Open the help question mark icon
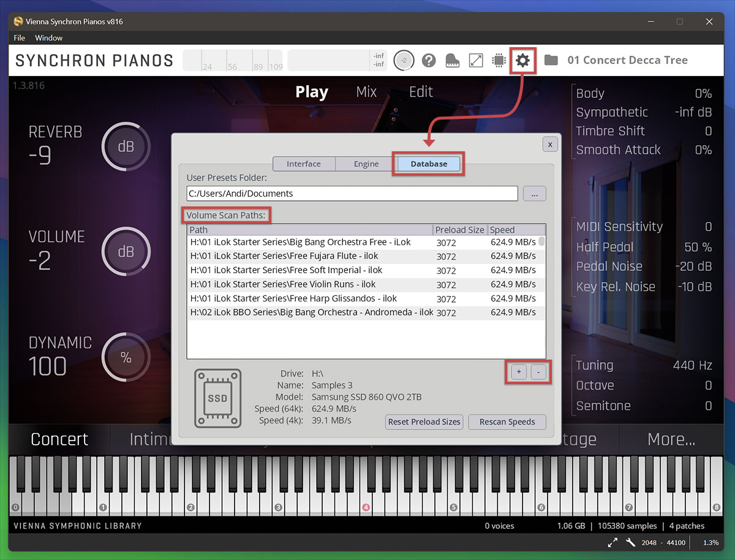 point(429,60)
